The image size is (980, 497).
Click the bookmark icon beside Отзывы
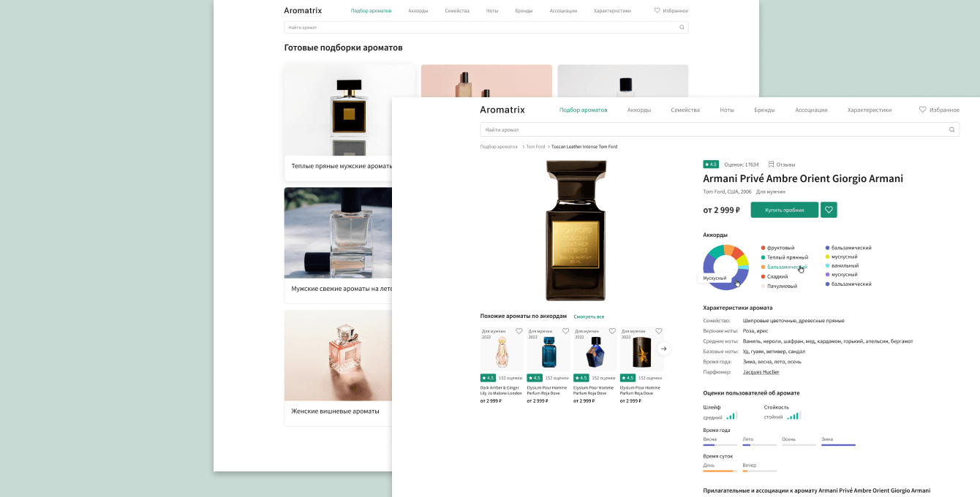click(x=771, y=164)
